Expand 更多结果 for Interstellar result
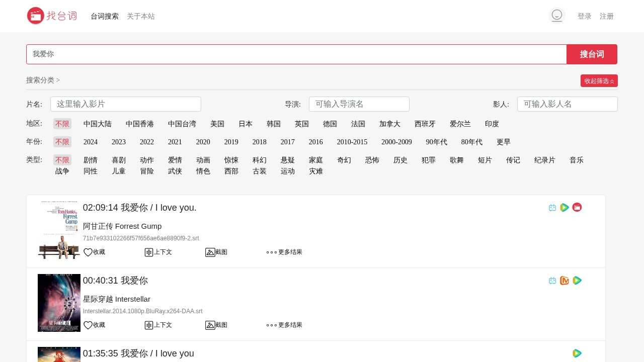This screenshot has height=362, width=644. pyautogui.click(x=284, y=325)
